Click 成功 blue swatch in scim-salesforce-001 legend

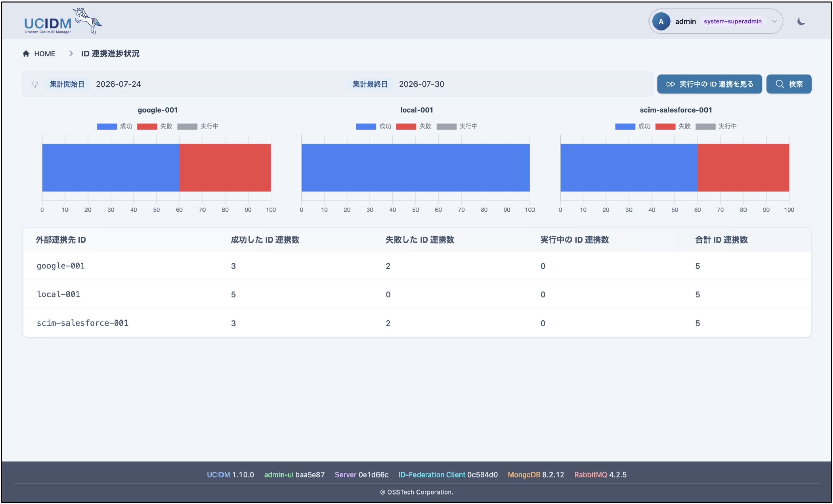(625, 127)
